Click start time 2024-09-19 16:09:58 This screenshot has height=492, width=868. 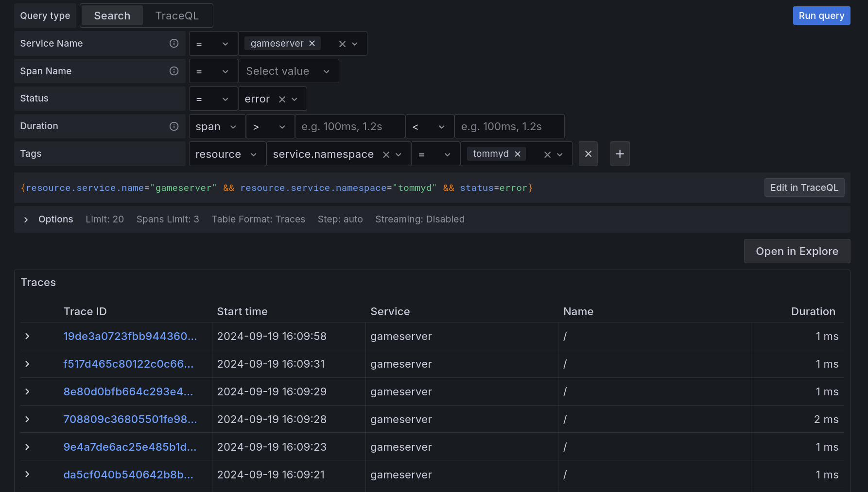click(272, 336)
